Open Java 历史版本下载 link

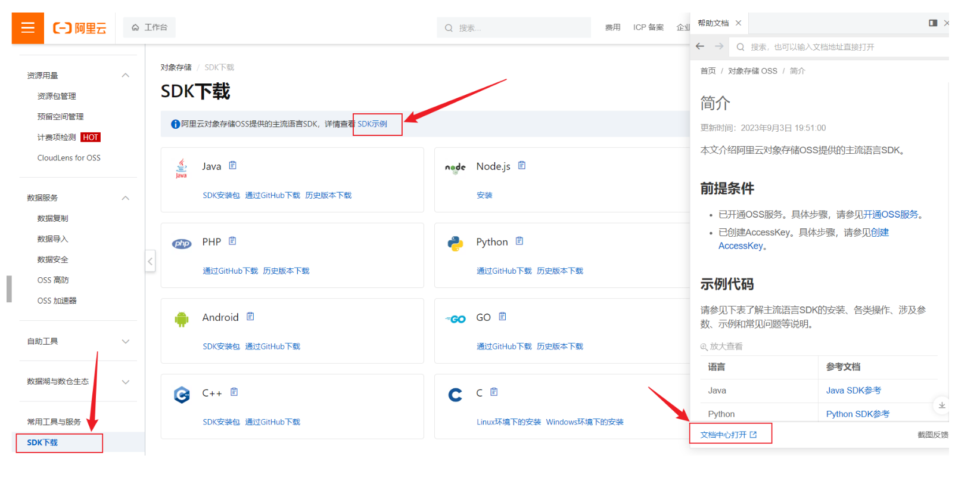point(328,196)
